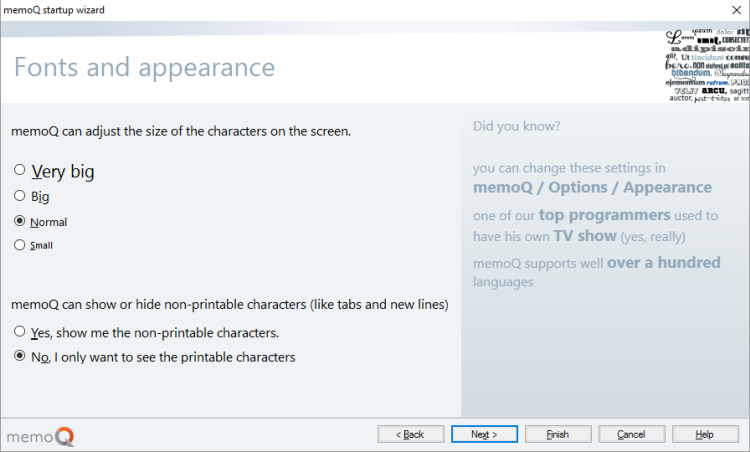The height and width of the screenshot is (452, 750).
Task: Click Next to continue the wizard
Action: [484, 434]
